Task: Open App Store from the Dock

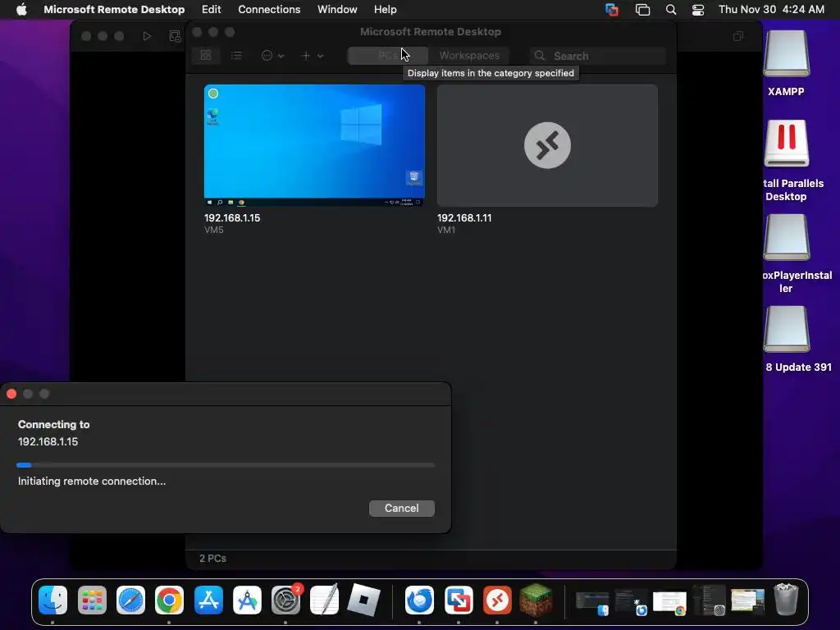Action: (208, 600)
